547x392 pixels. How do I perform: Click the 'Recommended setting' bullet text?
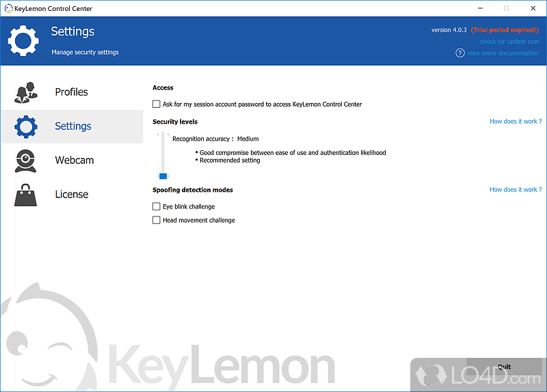pos(230,160)
